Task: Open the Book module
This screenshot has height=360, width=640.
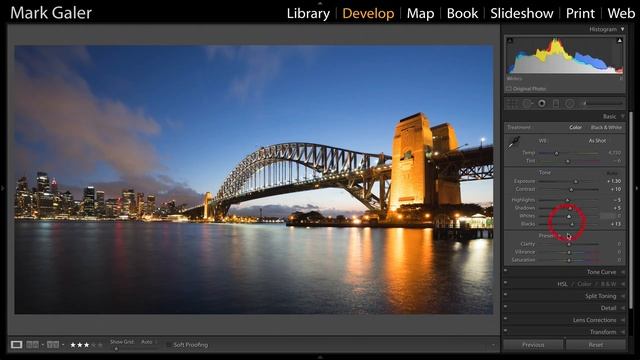Action: tap(462, 13)
